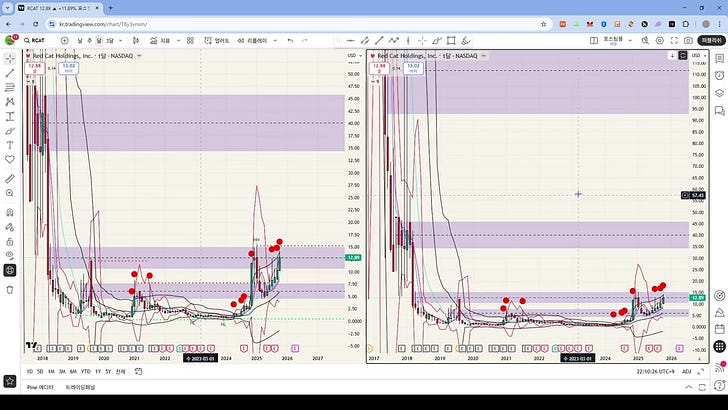Expand the time interval dropdown arrow
Viewport: 728px width, 410px height.
pyautogui.click(x=121, y=40)
